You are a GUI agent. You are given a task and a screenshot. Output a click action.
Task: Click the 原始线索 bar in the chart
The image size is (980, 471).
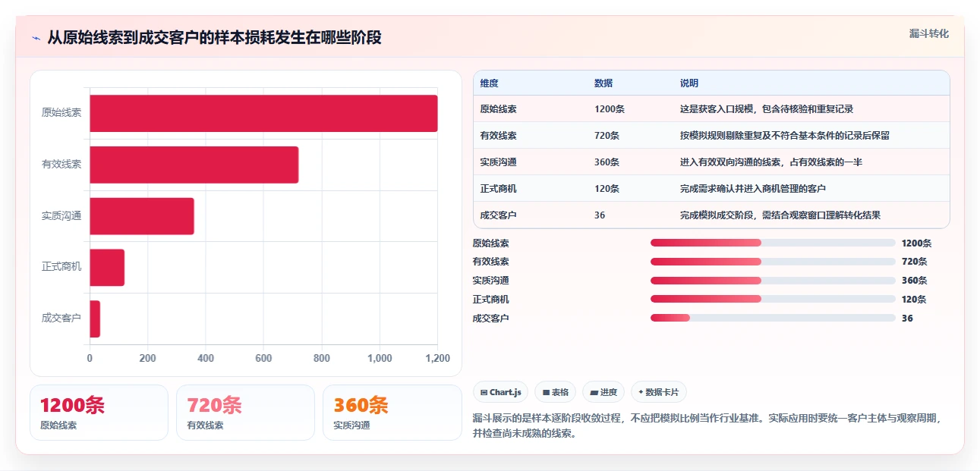point(263,113)
